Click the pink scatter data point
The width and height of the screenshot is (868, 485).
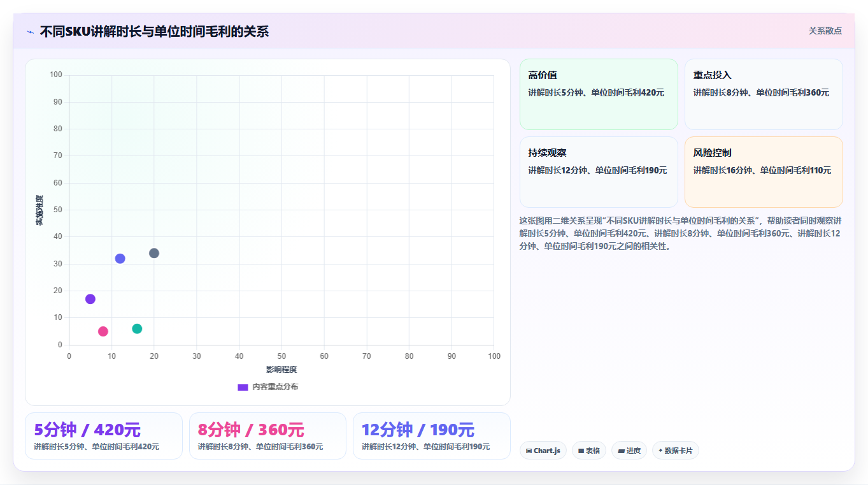click(x=103, y=331)
